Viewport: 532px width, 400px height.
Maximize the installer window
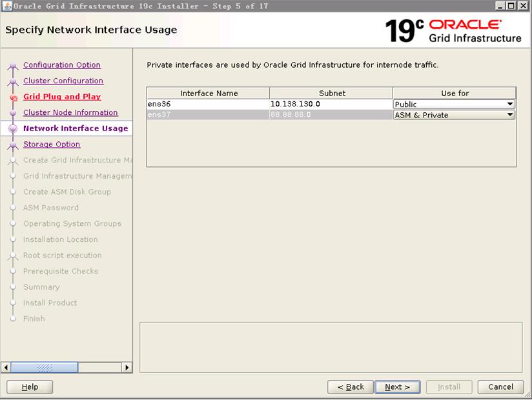tap(511, 6)
